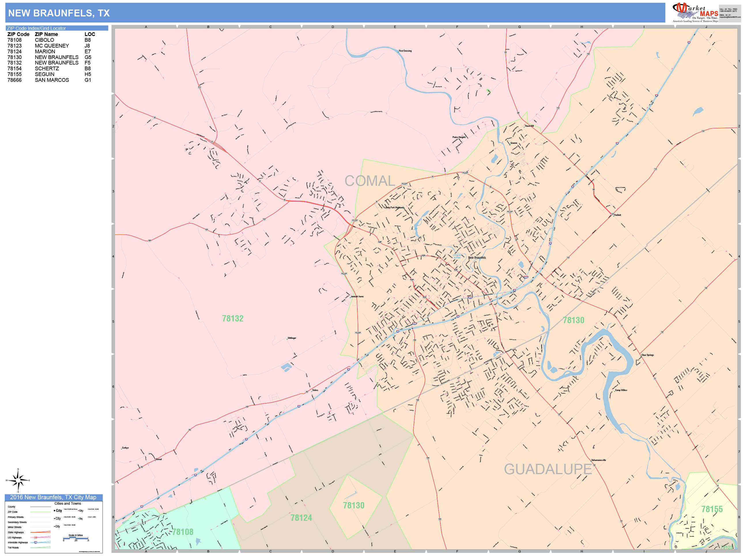Screen dimensions: 747x560
Task: Toggle the large black City population dot
Action: [x=54, y=511]
